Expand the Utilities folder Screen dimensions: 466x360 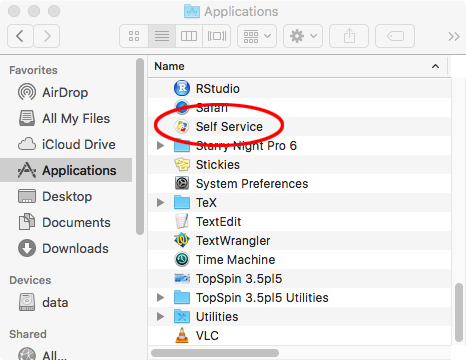tap(160, 316)
